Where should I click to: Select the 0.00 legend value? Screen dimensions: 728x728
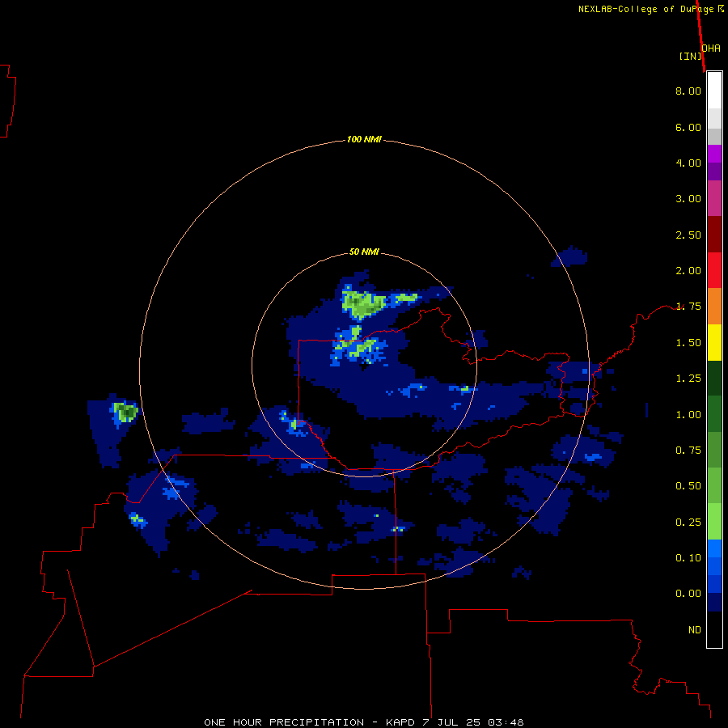pos(688,594)
